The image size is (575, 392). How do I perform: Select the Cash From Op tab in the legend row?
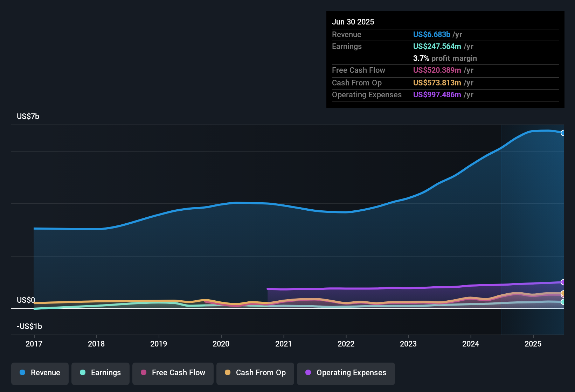tap(255, 373)
